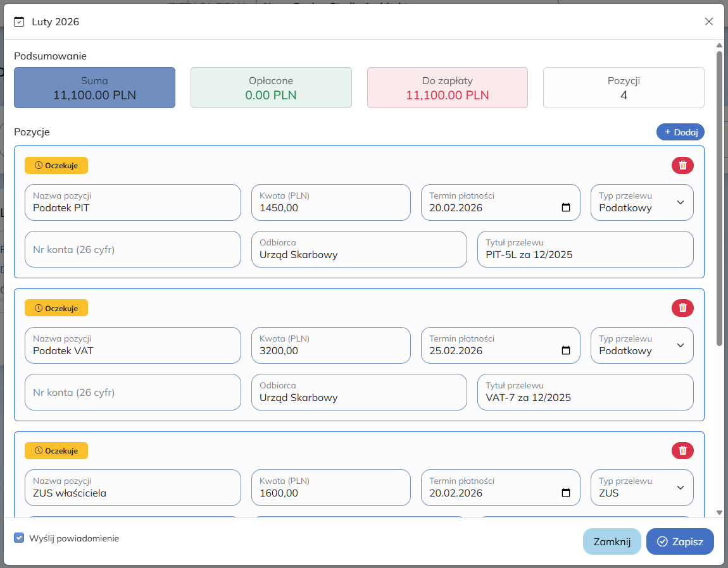Click the Zamknij button
This screenshot has height=568, width=728.
(x=612, y=541)
